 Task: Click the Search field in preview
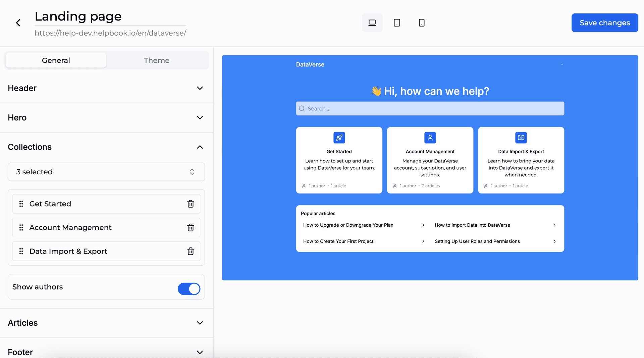(x=430, y=108)
